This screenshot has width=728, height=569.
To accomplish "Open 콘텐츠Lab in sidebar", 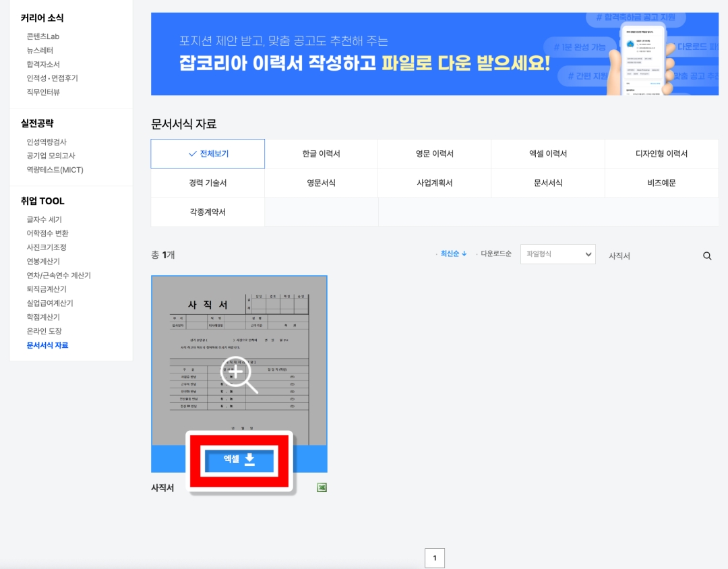I will point(42,36).
